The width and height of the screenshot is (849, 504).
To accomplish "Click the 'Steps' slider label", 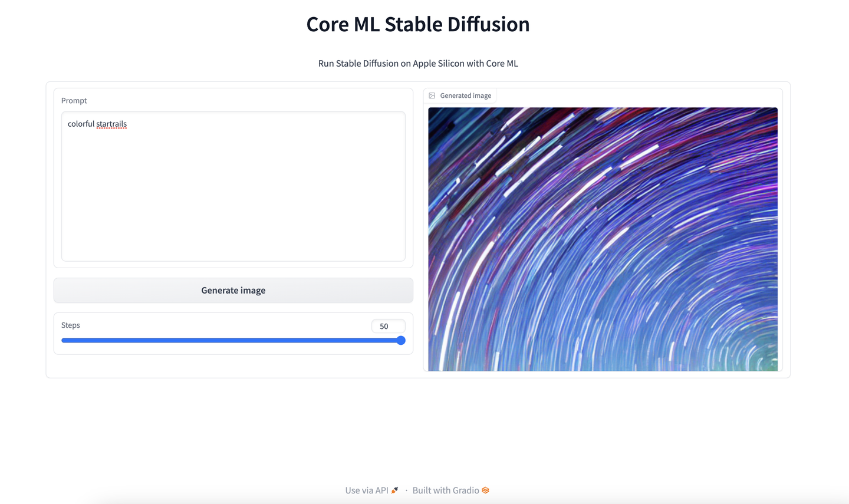I will click(x=70, y=325).
